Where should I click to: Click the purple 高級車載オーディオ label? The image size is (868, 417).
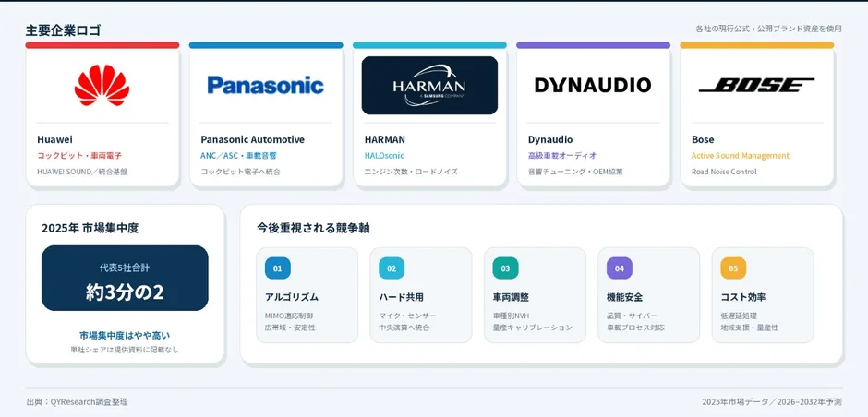[562, 155]
